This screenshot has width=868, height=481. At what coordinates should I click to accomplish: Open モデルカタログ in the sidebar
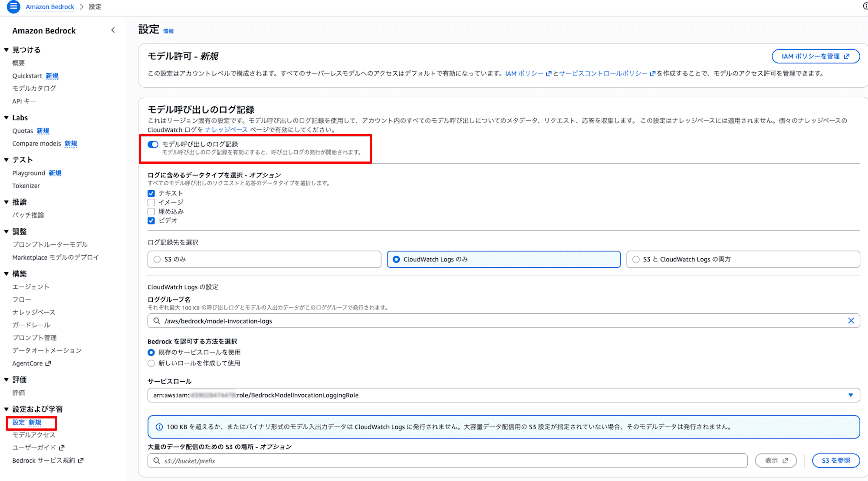[34, 88]
